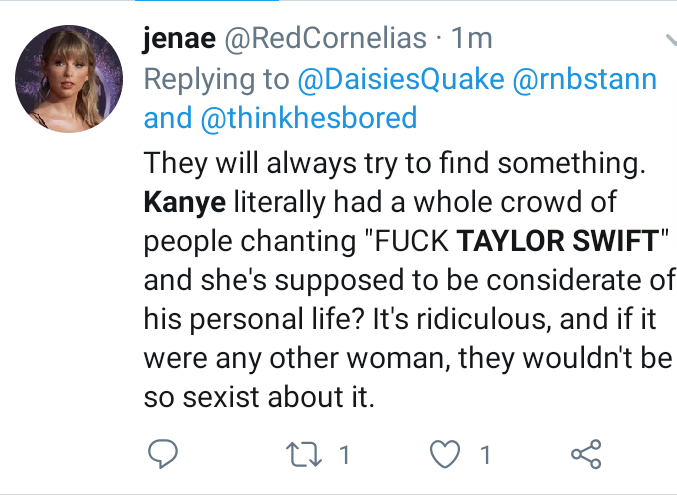Viewport: 677px width, 504px height.
Task: Reply to jenae's tweet via speech bubble icon
Action: tap(163, 454)
